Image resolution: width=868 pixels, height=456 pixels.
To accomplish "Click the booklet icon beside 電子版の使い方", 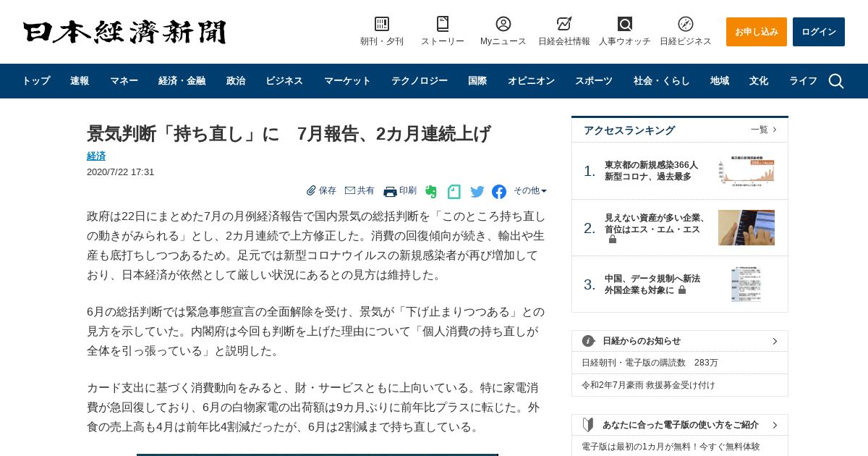I will pyautogui.click(x=588, y=425).
